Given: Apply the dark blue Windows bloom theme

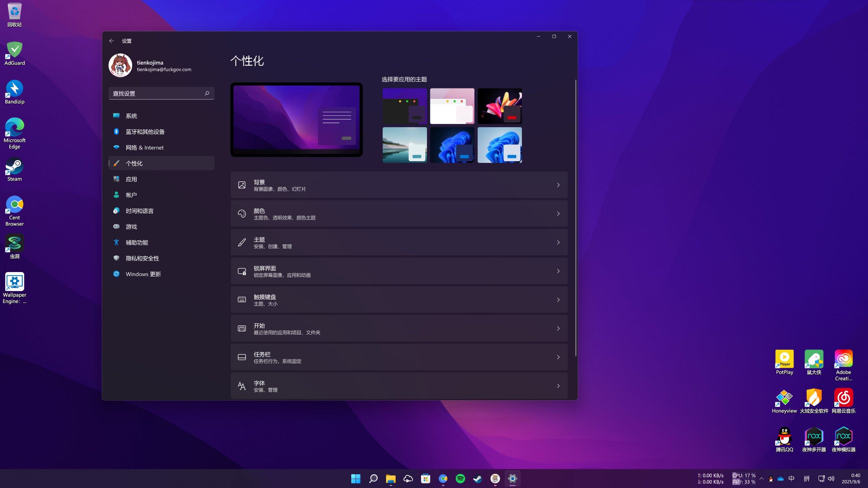Looking at the screenshot, I should pos(452,145).
